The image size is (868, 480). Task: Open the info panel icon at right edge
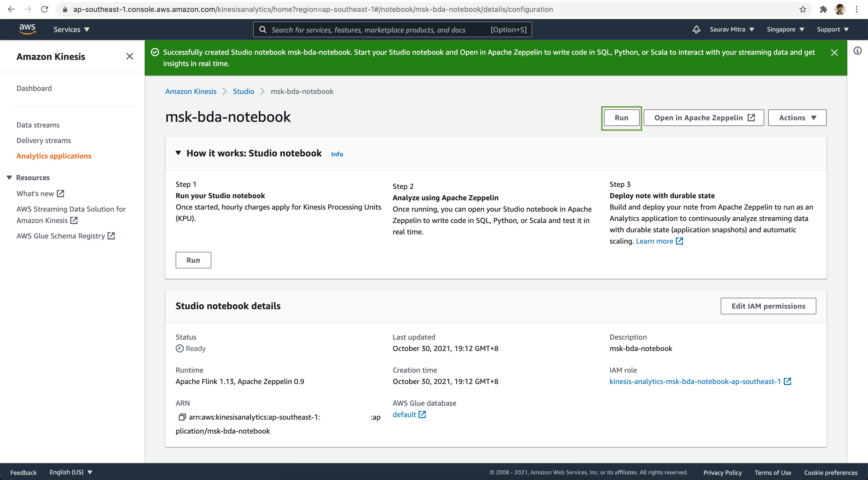(x=857, y=51)
